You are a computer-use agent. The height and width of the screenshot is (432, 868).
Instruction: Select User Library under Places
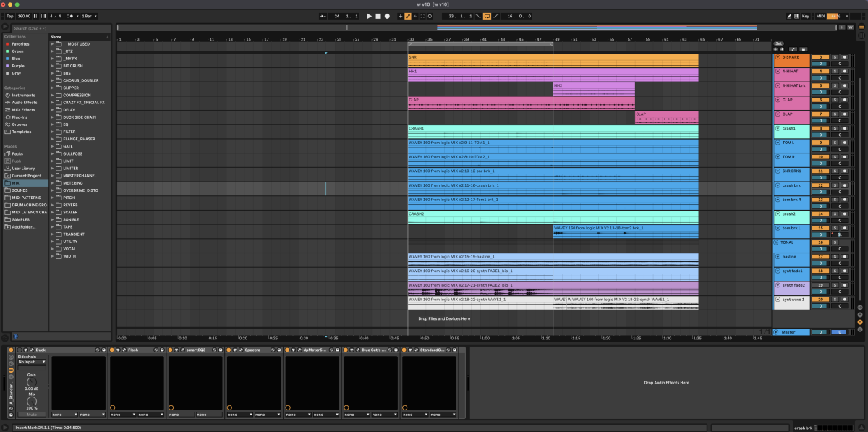(23, 168)
